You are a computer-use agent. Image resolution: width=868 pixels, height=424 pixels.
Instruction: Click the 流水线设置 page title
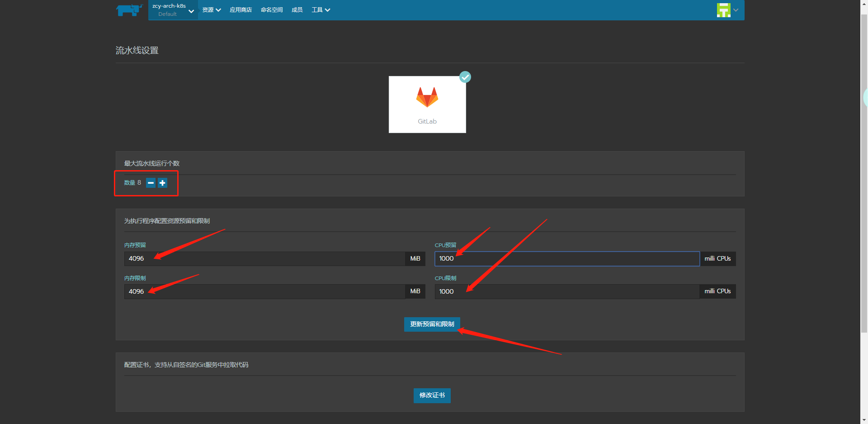(x=137, y=50)
